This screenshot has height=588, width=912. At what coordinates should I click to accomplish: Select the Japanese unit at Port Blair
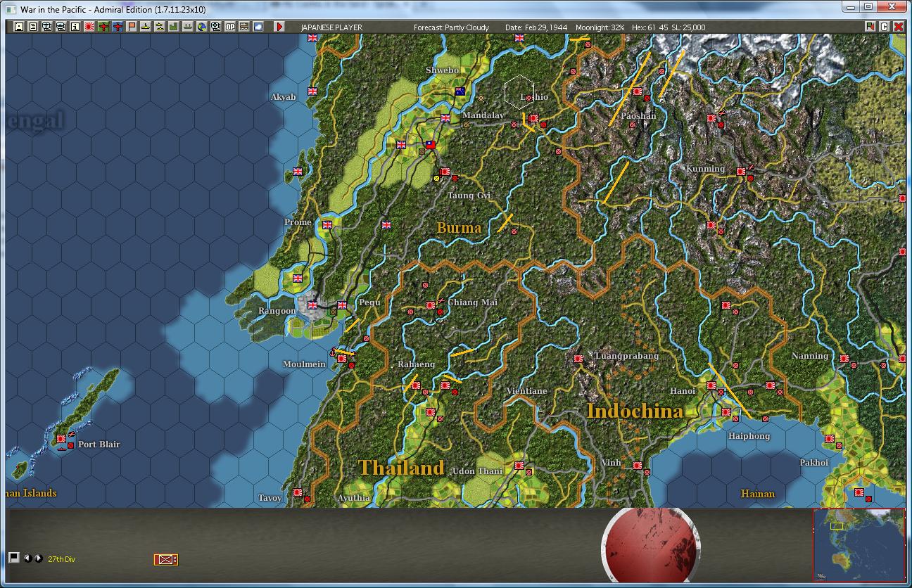point(61,440)
